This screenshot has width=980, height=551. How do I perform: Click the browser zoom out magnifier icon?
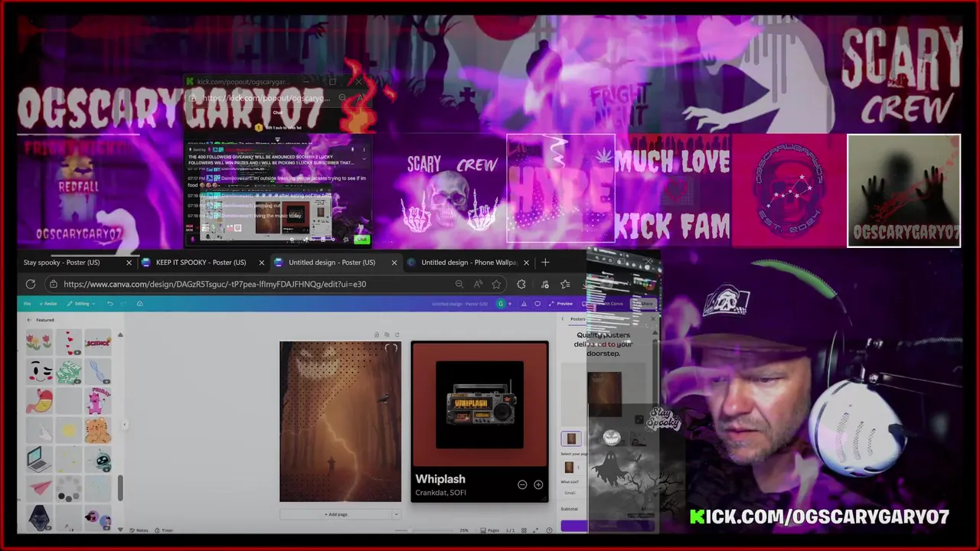coord(459,284)
